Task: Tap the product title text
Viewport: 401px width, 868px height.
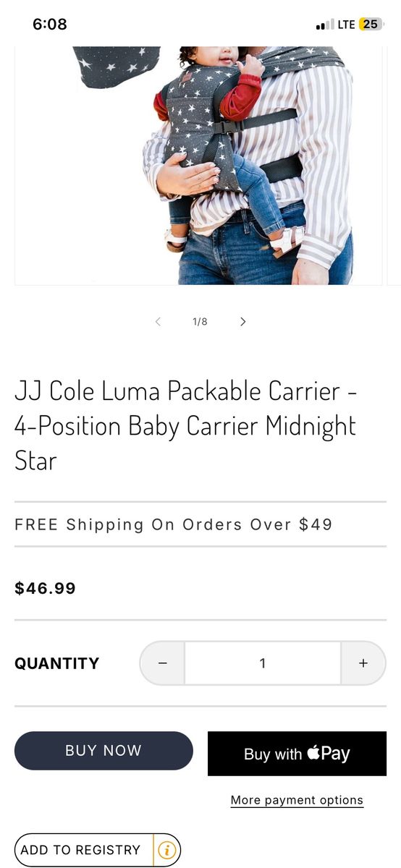Action: [185, 425]
